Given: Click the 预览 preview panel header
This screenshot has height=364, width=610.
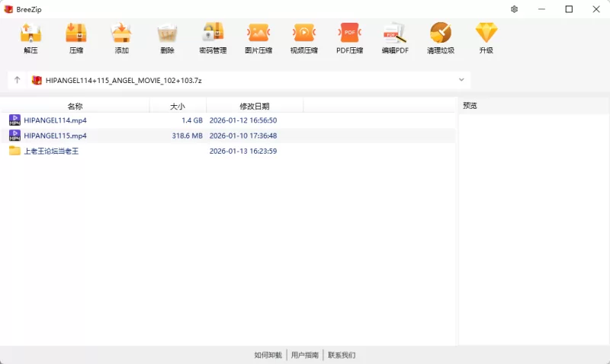Looking at the screenshot, I should [x=470, y=106].
